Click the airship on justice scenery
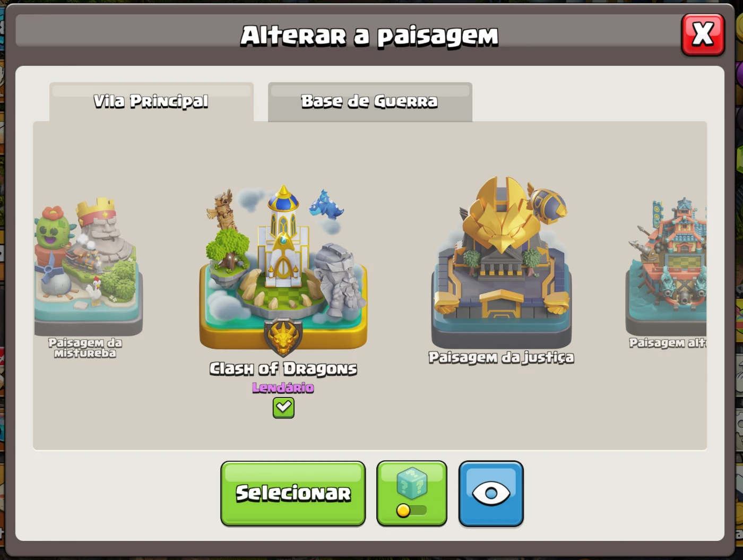Viewport: 743px width, 560px height. (548, 204)
